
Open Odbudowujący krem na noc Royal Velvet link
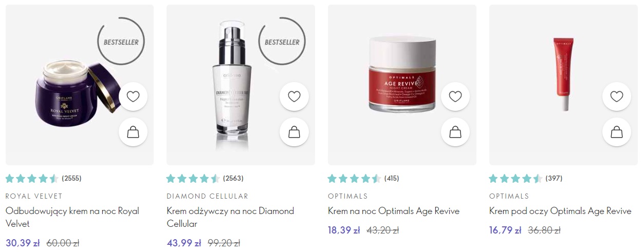72,217
